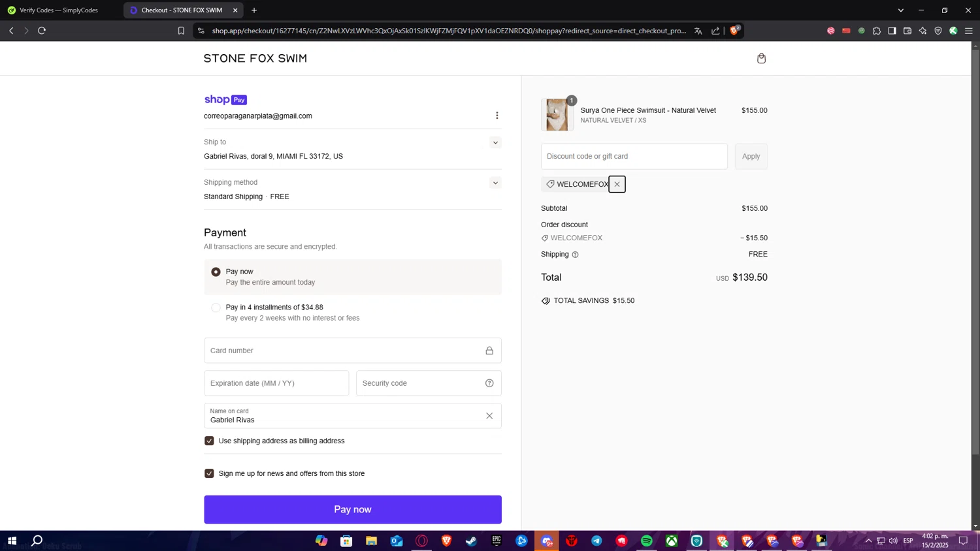Viewport: 980px width, 551px height.
Task: Click the ESP language indicator in tray
Action: click(x=908, y=541)
